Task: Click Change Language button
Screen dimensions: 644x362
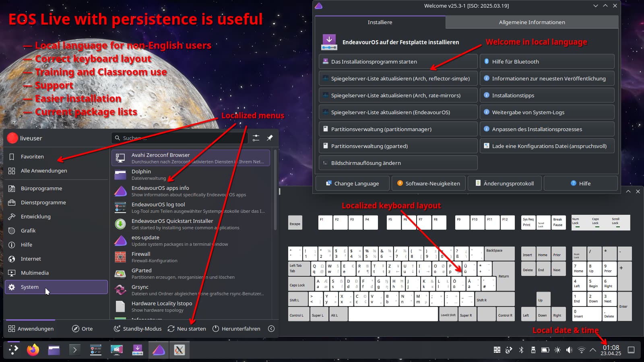Action: 353,183
